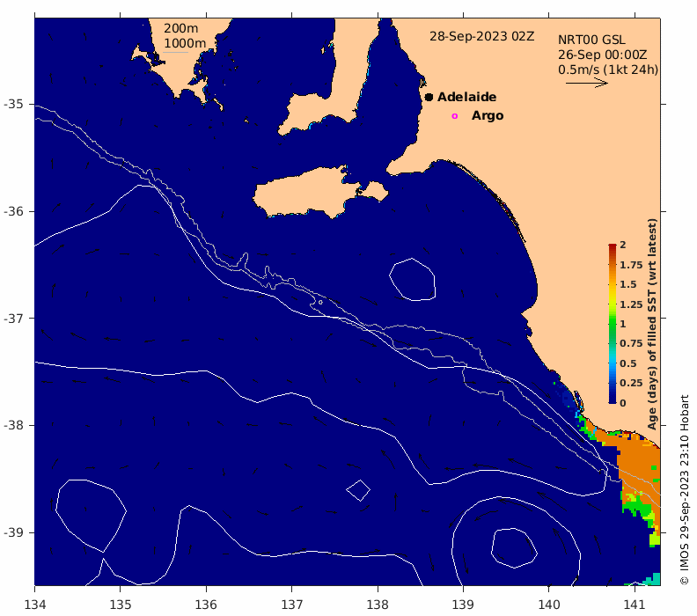The image size is (697, 616).
Task: Click the longitude axis label '134'
Action: (34, 605)
